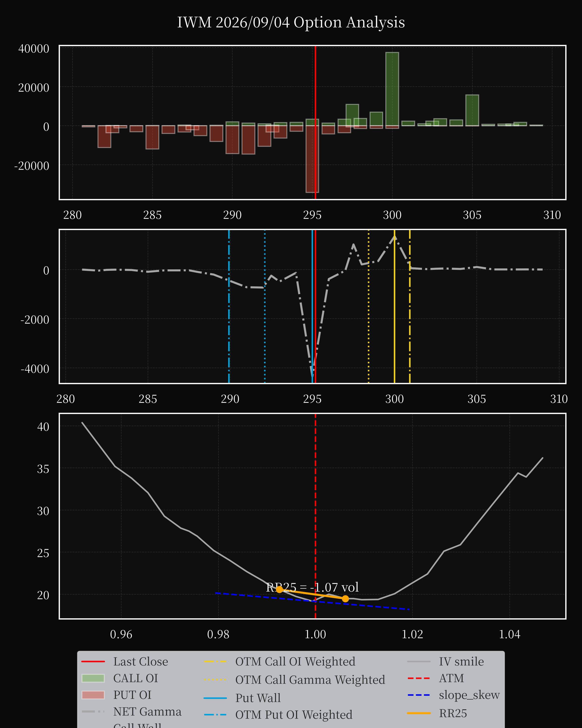Screen dimensions: 582x728
Task: Click the blue dashed slope_skew legend sample
Action: point(419,695)
